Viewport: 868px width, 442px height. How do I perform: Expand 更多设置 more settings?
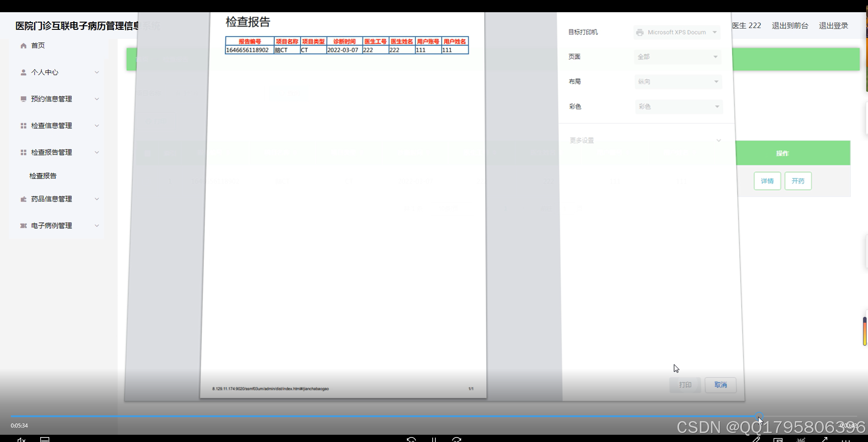645,141
